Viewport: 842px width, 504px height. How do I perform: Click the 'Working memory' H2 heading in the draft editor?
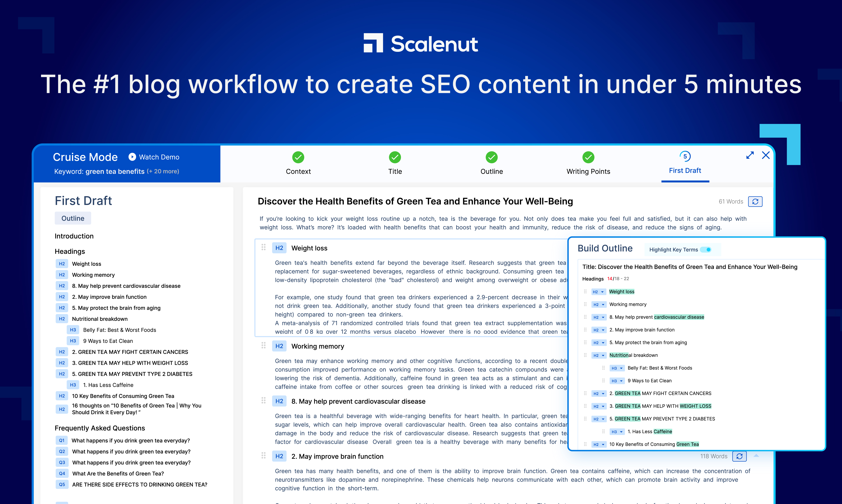(x=318, y=346)
